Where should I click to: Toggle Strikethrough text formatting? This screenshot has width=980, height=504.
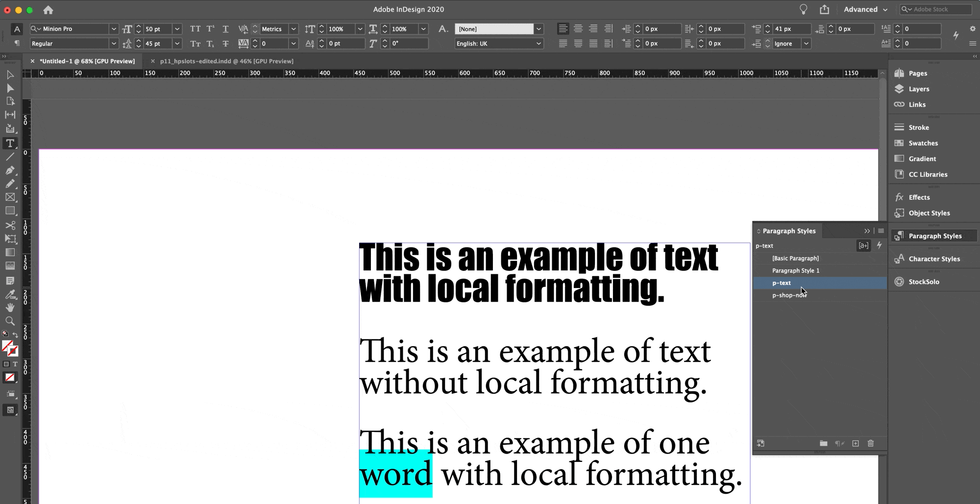point(225,44)
